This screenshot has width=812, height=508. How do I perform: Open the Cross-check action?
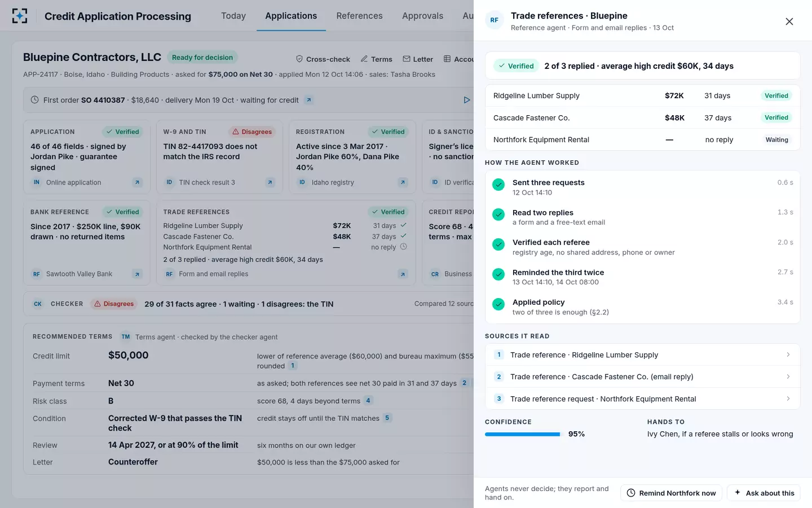click(323, 59)
